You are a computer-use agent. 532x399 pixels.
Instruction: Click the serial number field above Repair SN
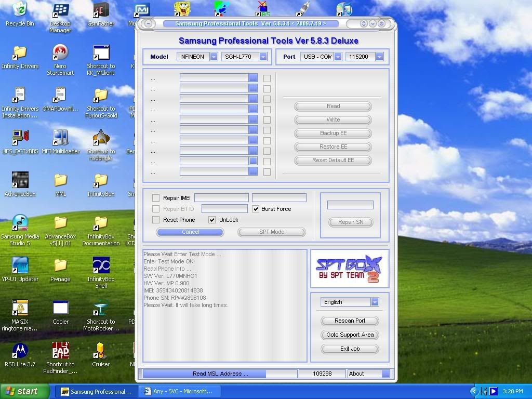pyautogui.click(x=350, y=205)
